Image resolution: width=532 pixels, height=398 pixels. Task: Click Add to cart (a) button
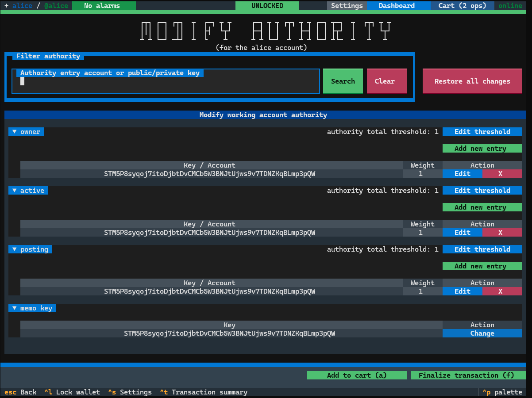(x=357, y=375)
